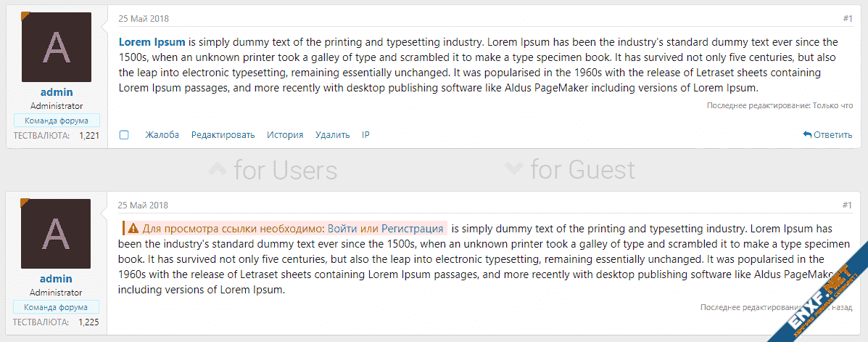Open the first post's #1 permalink
The width and height of the screenshot is (868, 342).
(848, 19)
